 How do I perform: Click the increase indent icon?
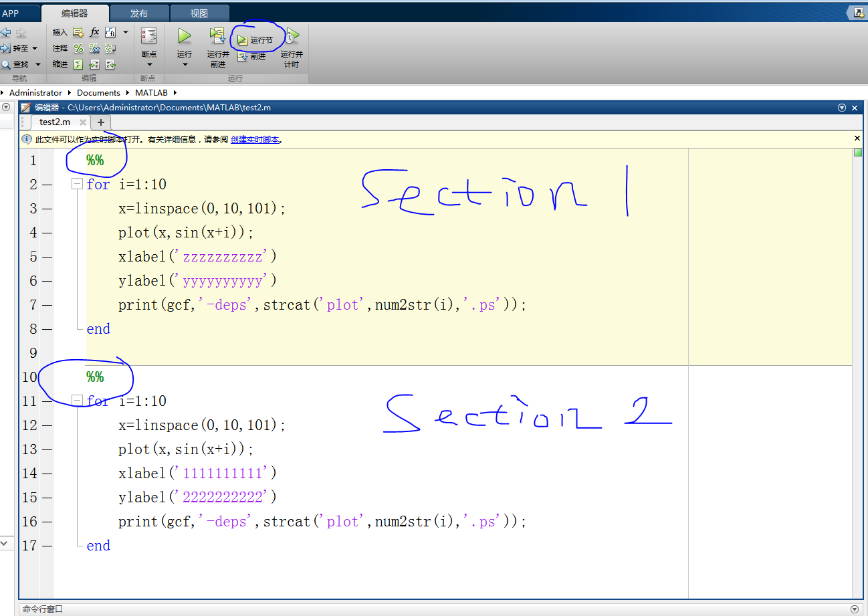pyautogui.click(x=94, y=64)
